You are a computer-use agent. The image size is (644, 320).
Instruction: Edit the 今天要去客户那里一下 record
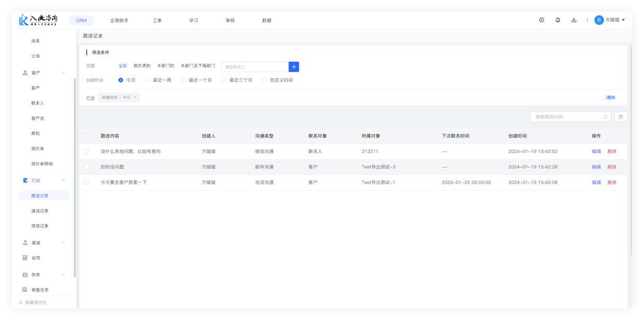click(596, 182)
